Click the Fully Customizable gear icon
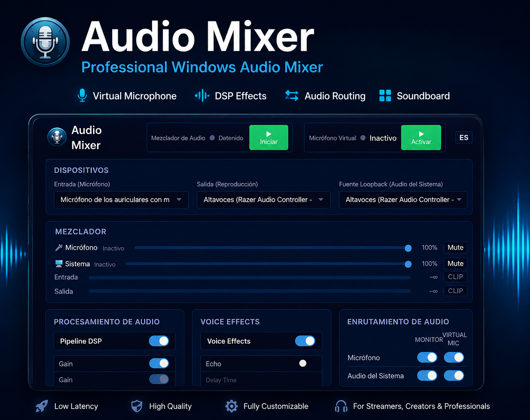Screen dimensions: 530x420 [231, 406]
